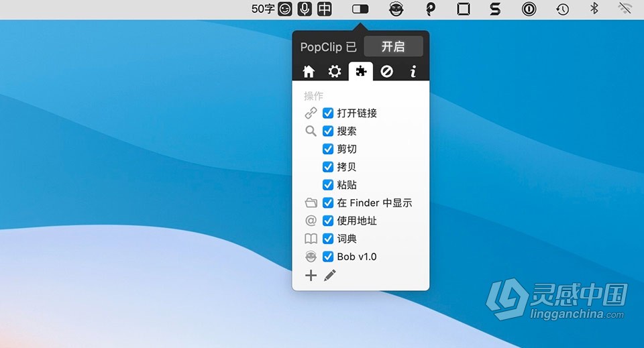The height and width of the screenshot is (348, 644).
Task: Open the PopClip Home tab
Action: [309, 71]
